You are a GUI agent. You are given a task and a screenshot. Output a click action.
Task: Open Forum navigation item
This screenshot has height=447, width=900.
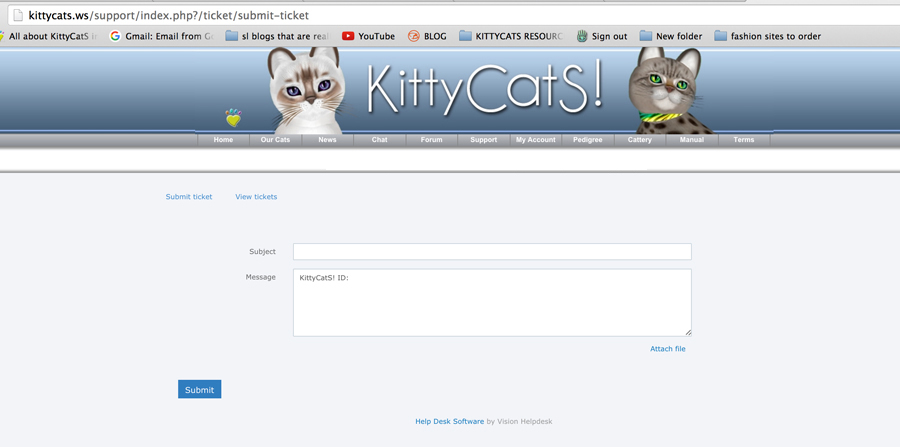coord(432,140)
